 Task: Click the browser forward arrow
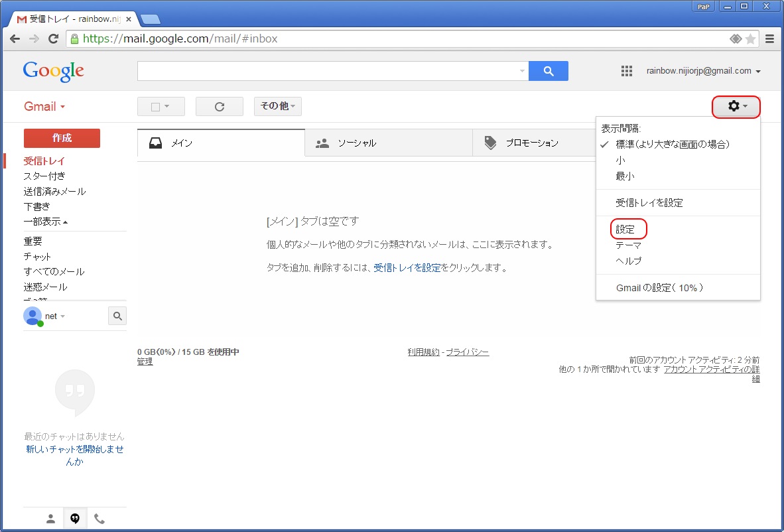point(34,39)
